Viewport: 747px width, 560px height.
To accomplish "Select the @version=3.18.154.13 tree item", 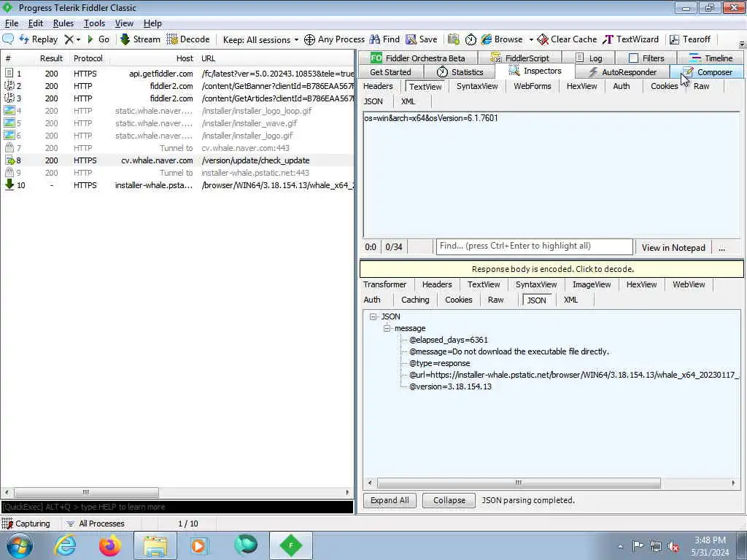I will pos(450,386).
